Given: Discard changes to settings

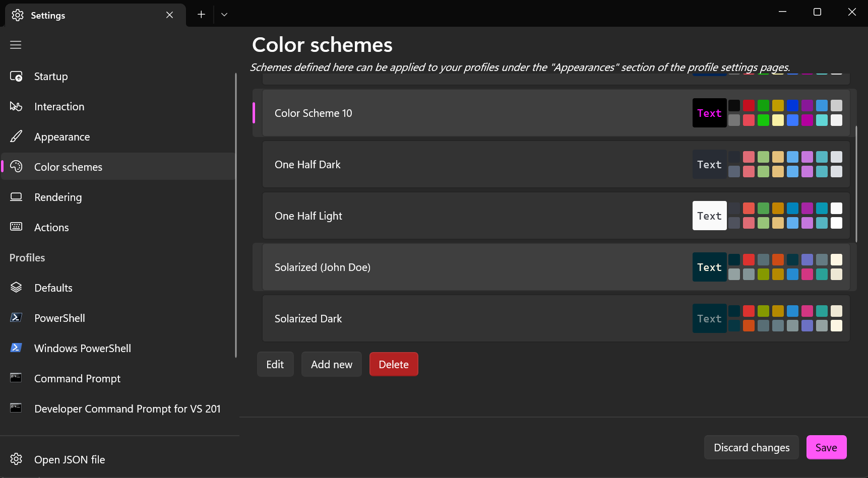Looking at the screenshot, I should (752, 447).
